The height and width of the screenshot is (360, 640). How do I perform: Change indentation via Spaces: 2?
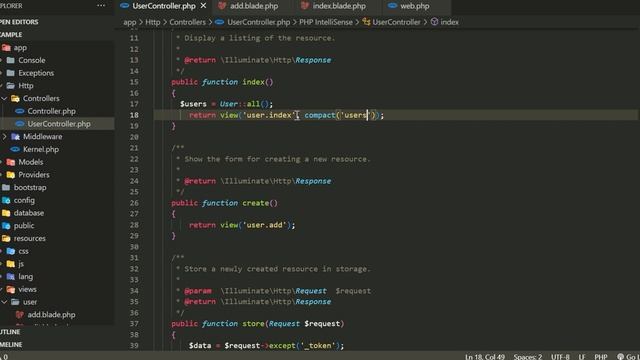(x=528, y=356)
